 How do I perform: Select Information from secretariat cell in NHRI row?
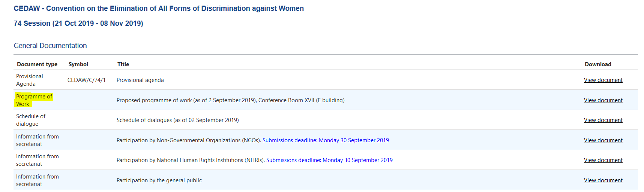[x=38, y=160]
